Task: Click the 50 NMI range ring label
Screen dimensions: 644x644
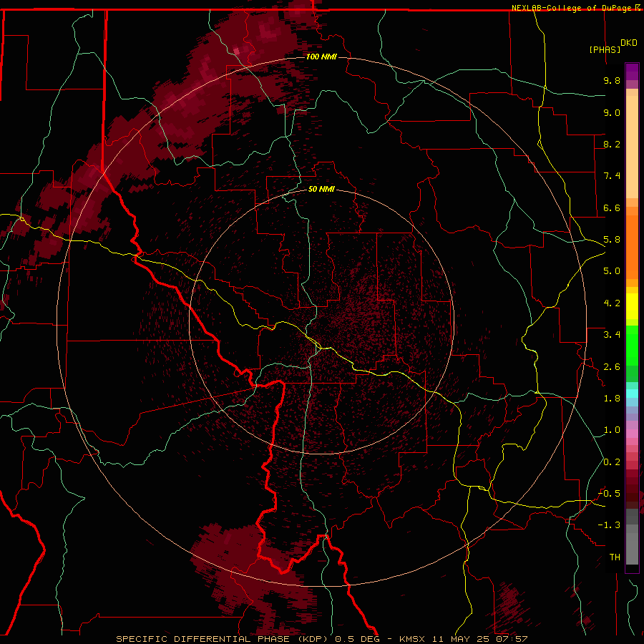Action: 321,190
